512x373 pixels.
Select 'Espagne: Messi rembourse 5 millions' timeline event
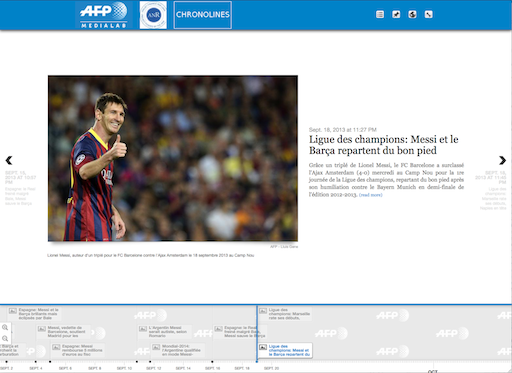pyautogui.click(x=78, y=350)
